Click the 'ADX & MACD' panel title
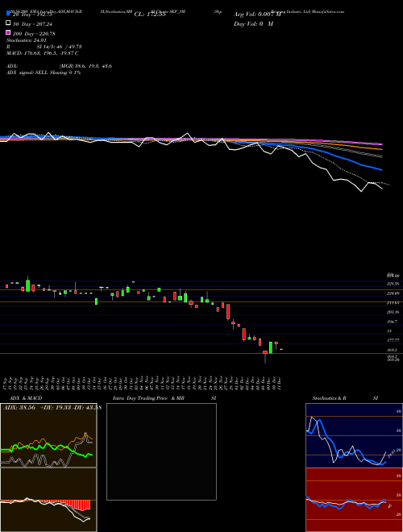The image size is (403, 532). tap(26, 398)
